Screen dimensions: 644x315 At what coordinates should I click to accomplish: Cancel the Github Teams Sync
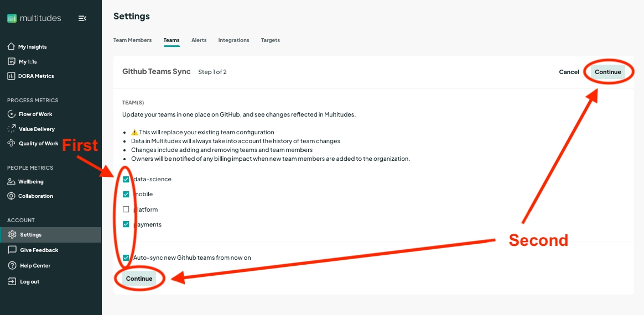[x=569, y=72]
